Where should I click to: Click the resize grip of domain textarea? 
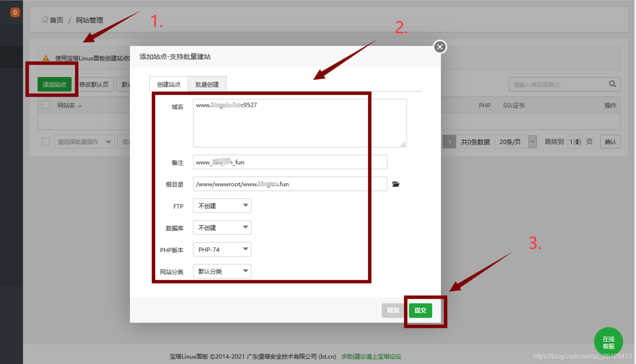403,144
